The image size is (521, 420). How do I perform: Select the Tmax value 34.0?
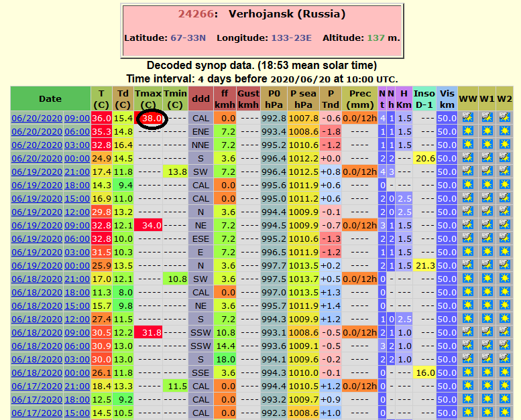tap(152, 226)
